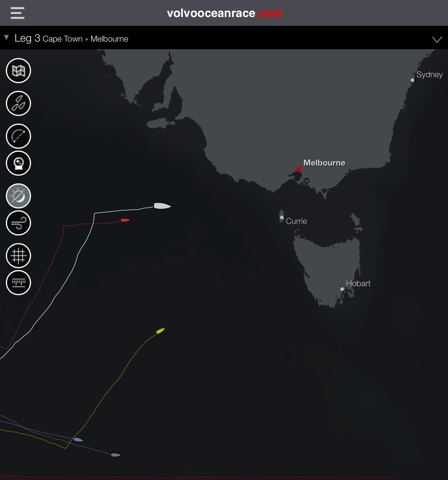Image resolution: width=448 pixels, height=480 pixels.
Task: Open the ruler scale tool
Action: (18, 283)
